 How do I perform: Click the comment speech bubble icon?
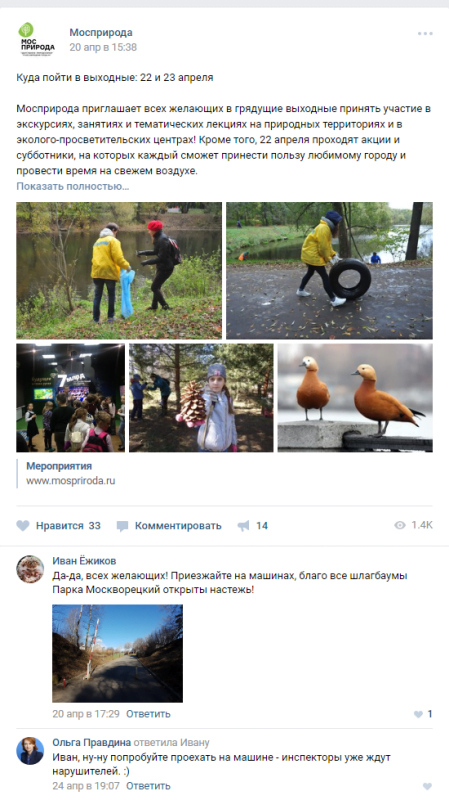coord(122,526)
